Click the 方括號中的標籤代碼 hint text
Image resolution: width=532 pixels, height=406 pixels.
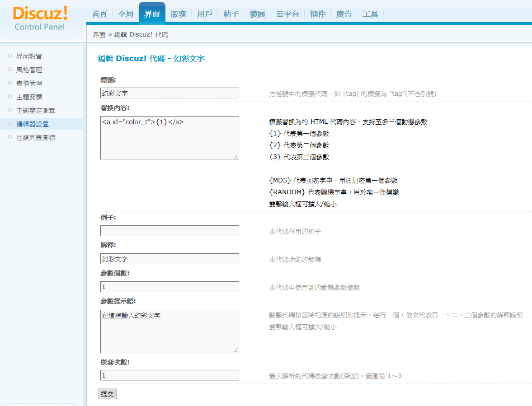tap(353, 94)
